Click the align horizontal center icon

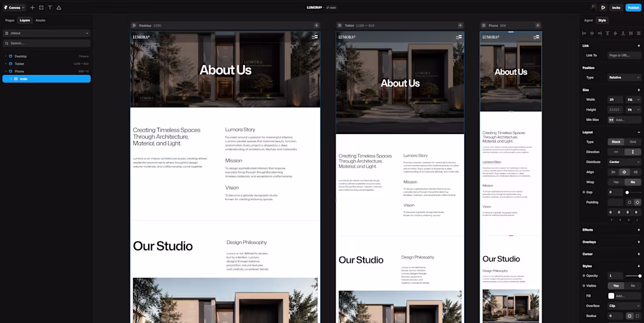[592, 33]
